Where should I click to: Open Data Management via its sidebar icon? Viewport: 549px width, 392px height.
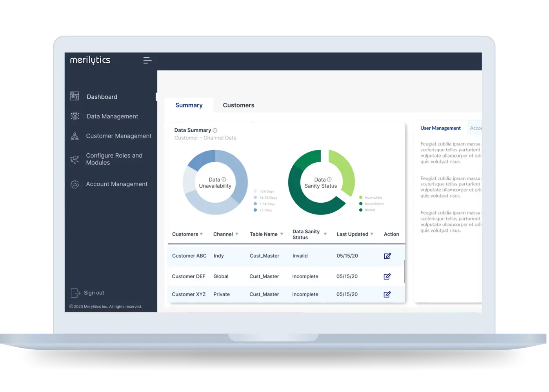tap(75, 116)
